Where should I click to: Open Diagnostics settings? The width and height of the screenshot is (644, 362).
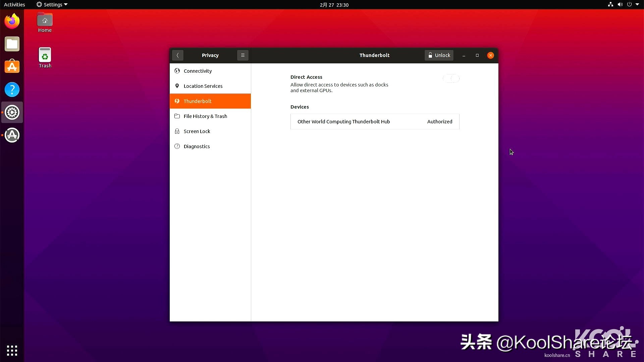coord(196,146)
